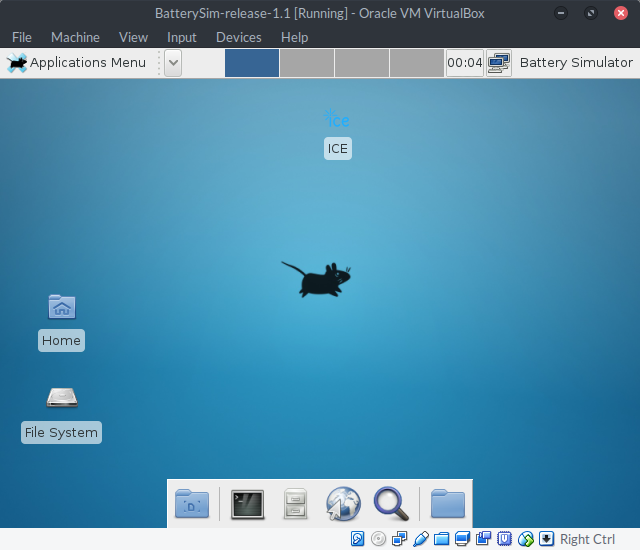Viewport: 640px width, 550px height.
Task: Open the File Manager cabinet icon
Action: [295, 504]
